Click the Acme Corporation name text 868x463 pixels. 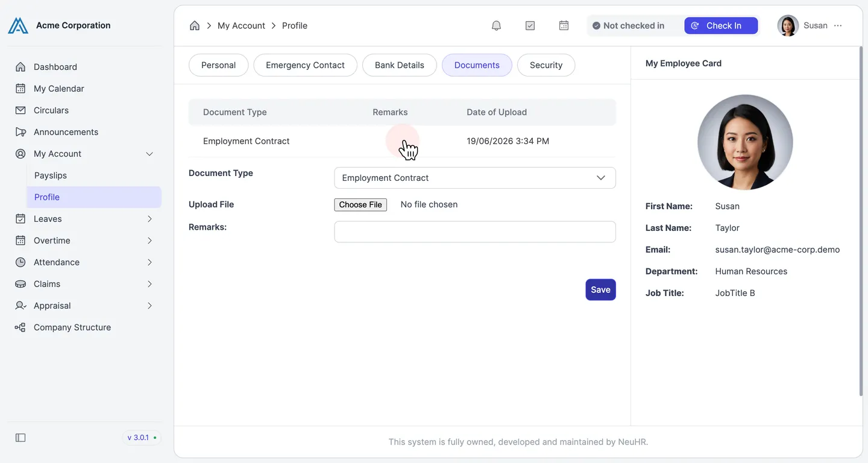[x=74, y=25]
